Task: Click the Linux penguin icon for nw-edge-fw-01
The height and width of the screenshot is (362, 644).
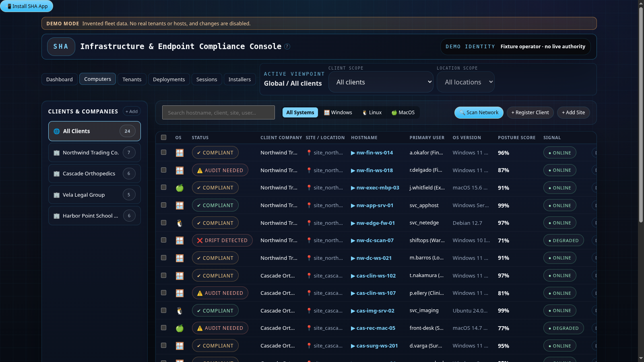Action: (x=180, y=223)
